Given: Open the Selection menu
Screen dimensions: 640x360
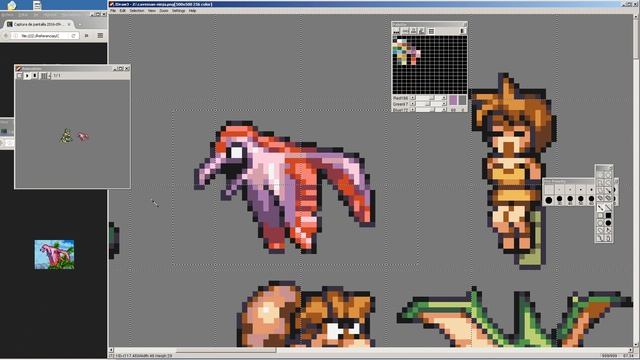Looking at the screenshot, I should [137, 11].
